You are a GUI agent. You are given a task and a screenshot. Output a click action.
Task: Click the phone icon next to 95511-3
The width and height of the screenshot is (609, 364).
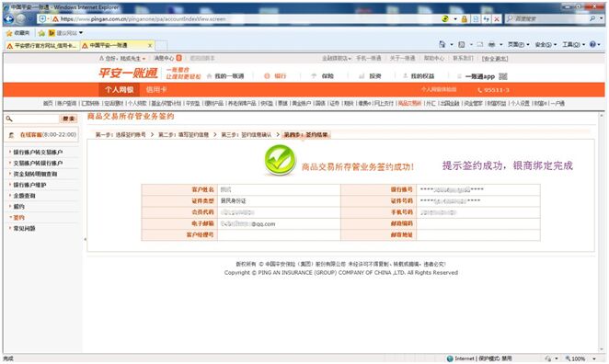click(479, 90)
